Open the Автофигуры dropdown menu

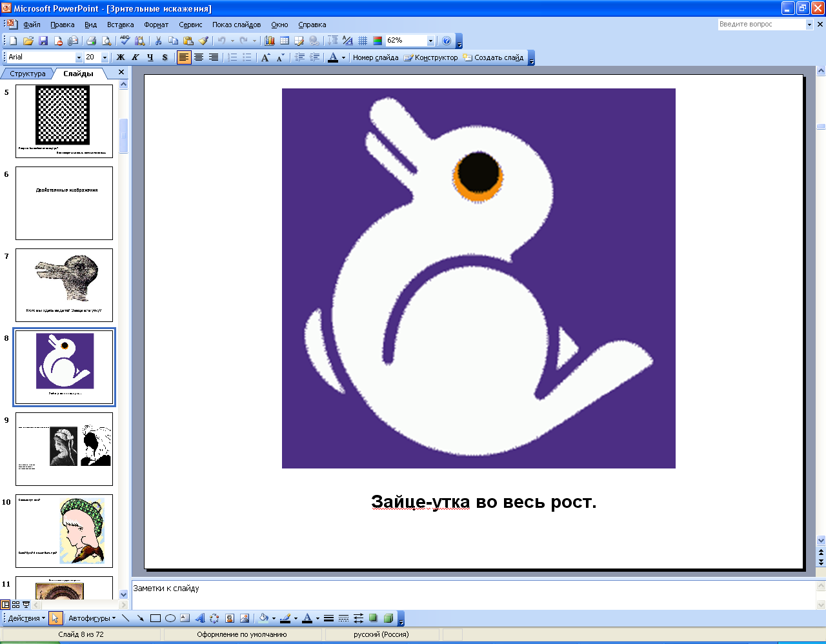coord(92,618)
